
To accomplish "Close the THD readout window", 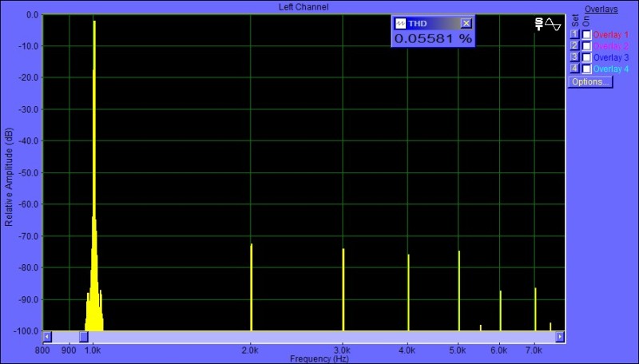I will point(466,24).
